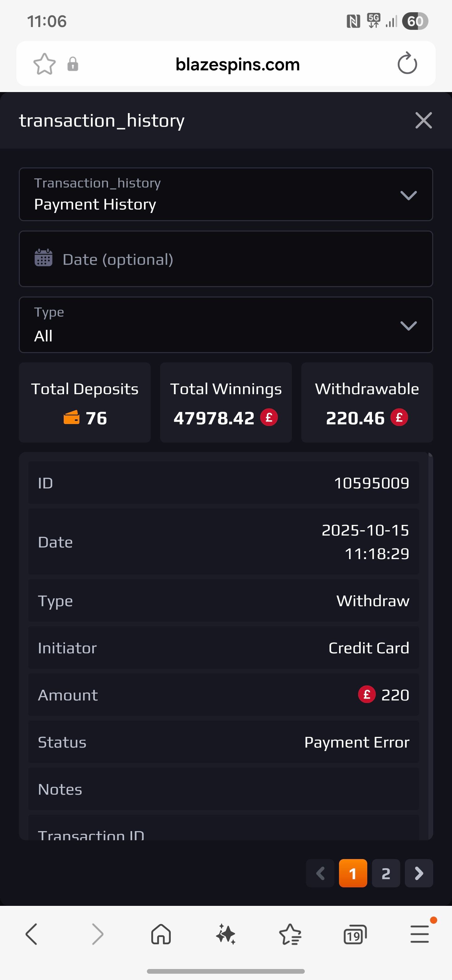Tap the browser back arrow
This screenshot has width=452, height=980.
tap(32, 934)
